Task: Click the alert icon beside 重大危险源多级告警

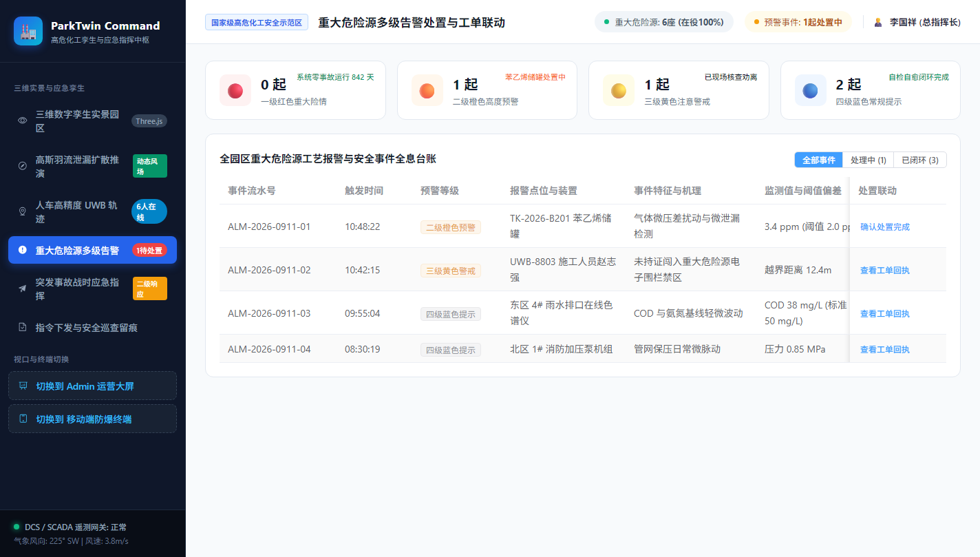Action: point(23,250)
